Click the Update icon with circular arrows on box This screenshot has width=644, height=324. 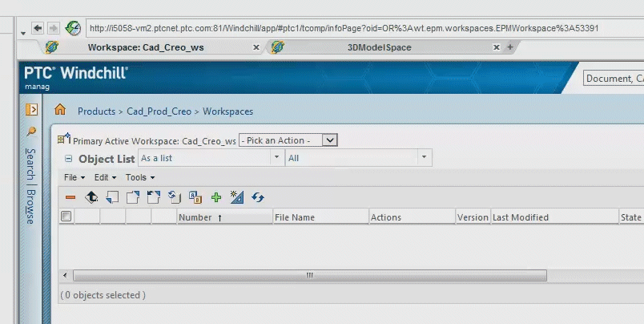174,197
